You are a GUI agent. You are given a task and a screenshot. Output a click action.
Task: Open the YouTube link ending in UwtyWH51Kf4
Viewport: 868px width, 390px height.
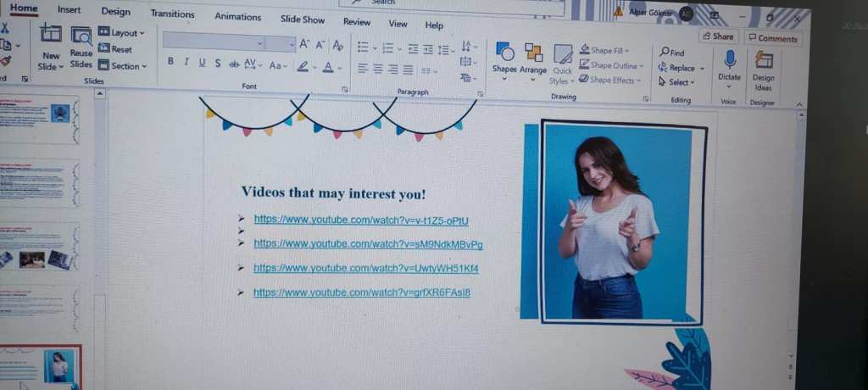(x=366, y=268)
